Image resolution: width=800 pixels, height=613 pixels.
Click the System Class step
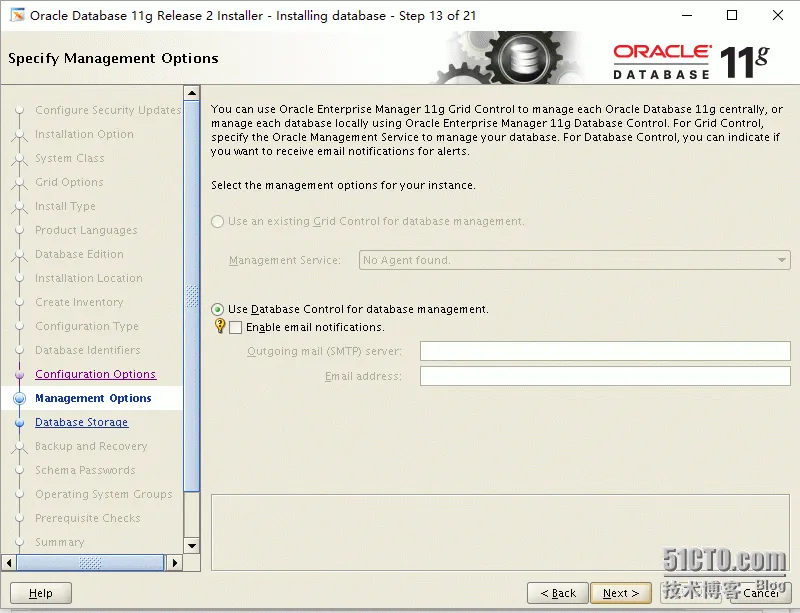point(69,158)
